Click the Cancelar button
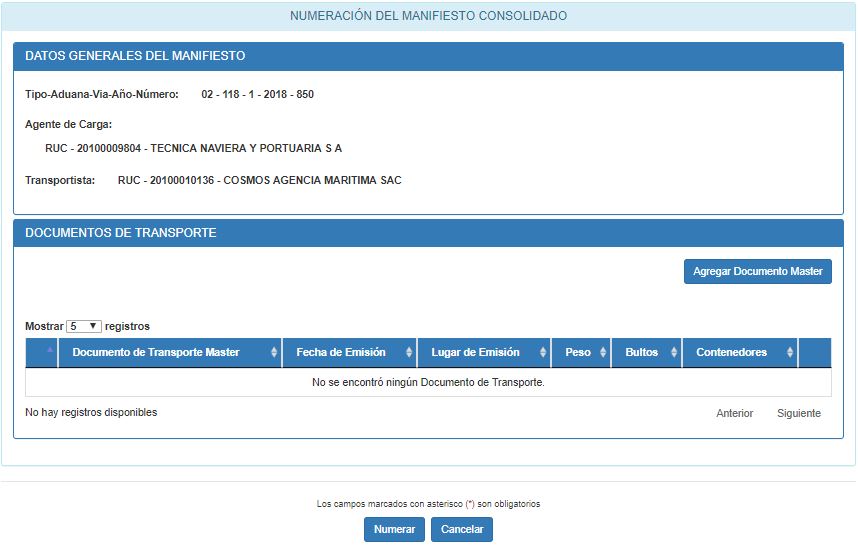This screenshot has width=858, height=554. [x=462, y=529]
